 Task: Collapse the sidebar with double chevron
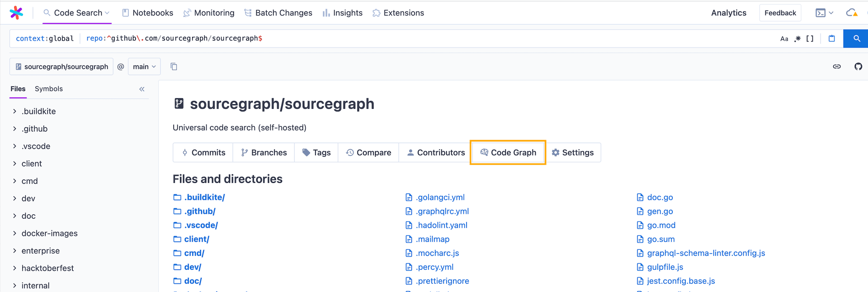(x=142, y=89)
